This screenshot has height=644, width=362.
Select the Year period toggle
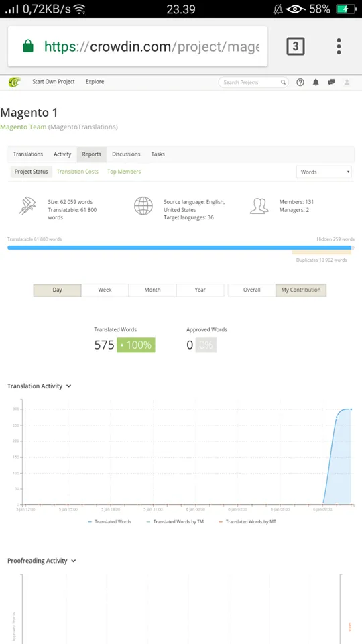coord(200,290)
